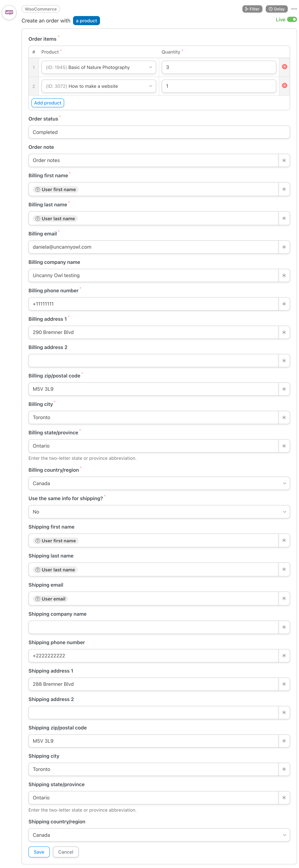299x868 pixels.
Task: Expand the Billing country/region dropdown
Action: [x=159, y=483]
